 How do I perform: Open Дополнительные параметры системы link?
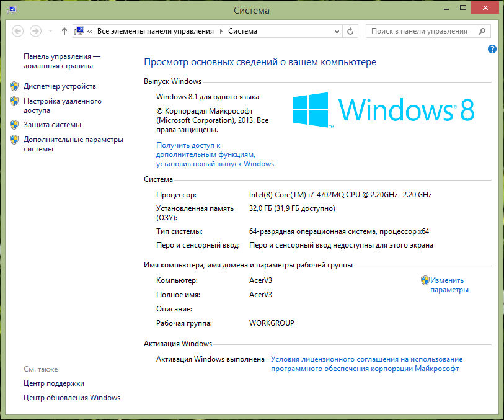[x=73, y=144]
